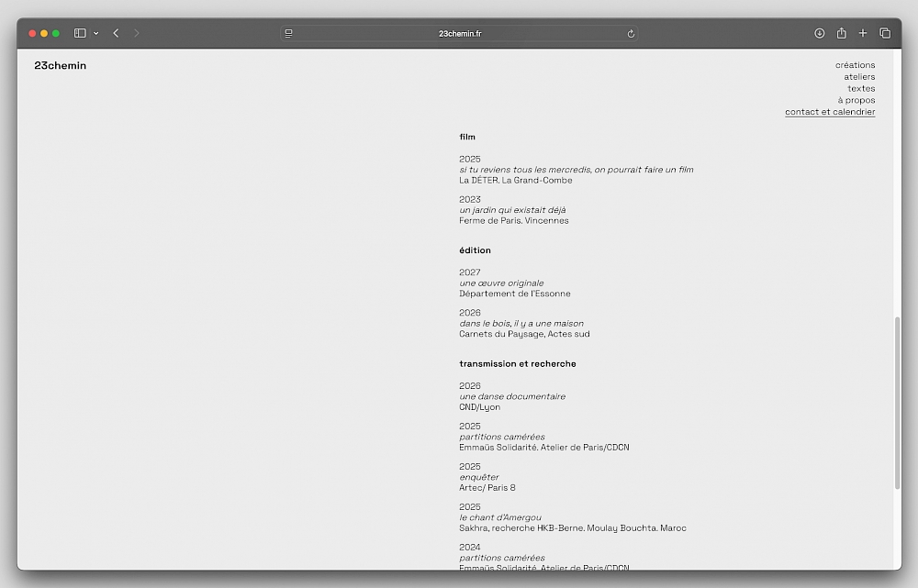The height and width of the screenshot is (588, 918).
Task: Reload the 23chemin.fr page
Action: click(x=631, y=33)
